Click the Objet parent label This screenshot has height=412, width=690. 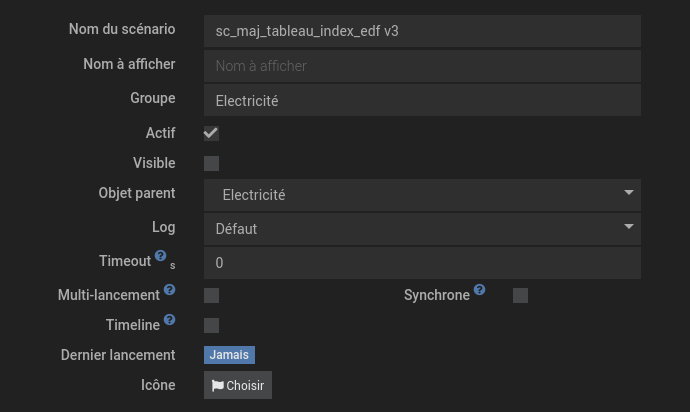(137, 193)
